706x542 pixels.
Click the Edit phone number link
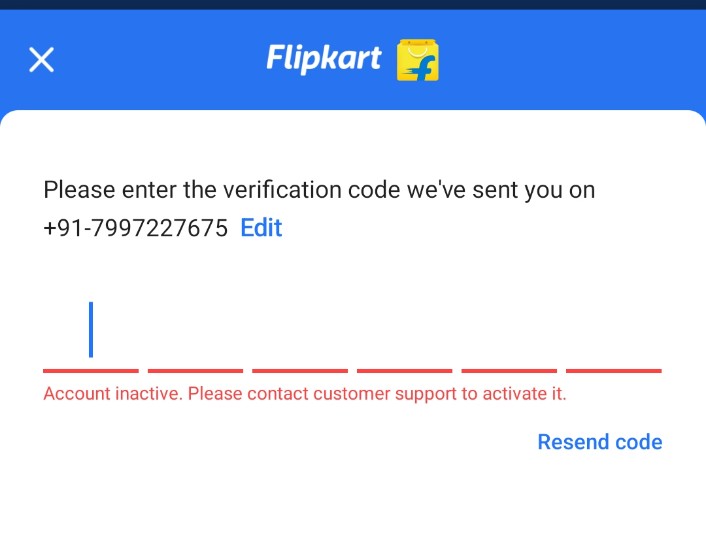[x=261, y=228]
